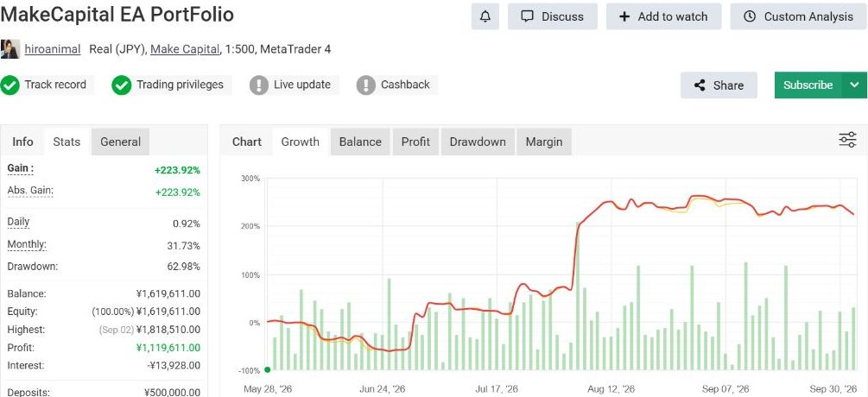Expand the Subscribe dropdown arrow
The height and width of the screenshot is (397, 868).
pyautogui.click(x=855, y=85)
